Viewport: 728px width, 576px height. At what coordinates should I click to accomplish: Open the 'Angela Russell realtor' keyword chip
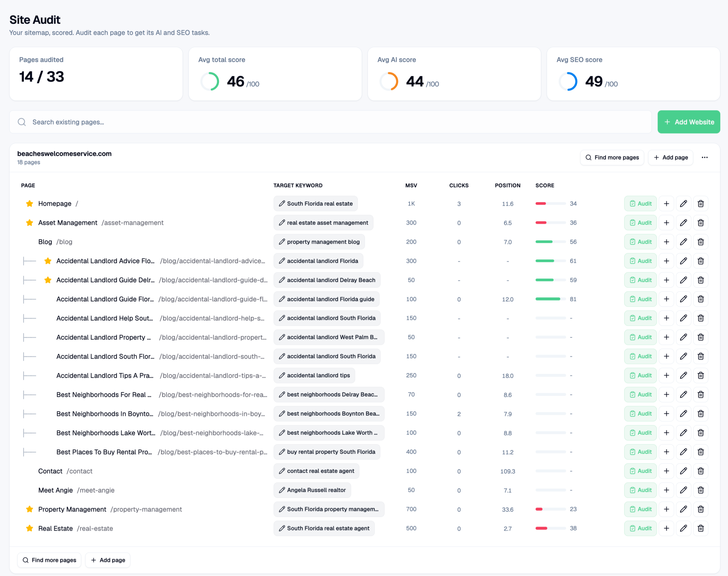(312, 490)
